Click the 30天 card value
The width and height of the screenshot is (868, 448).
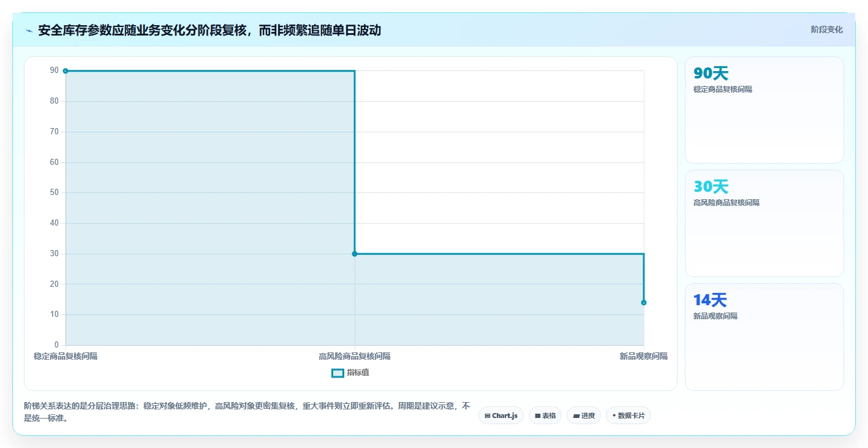(711, 187)
